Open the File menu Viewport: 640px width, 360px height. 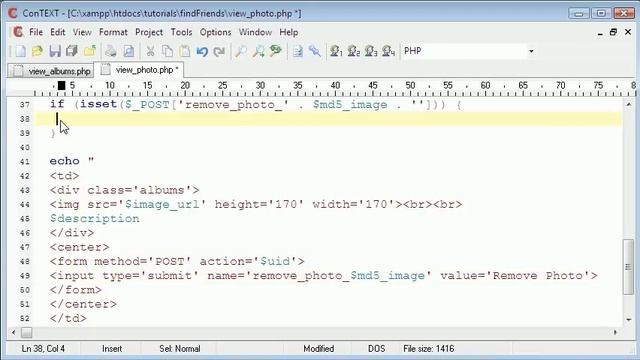[x=36, y=32]
